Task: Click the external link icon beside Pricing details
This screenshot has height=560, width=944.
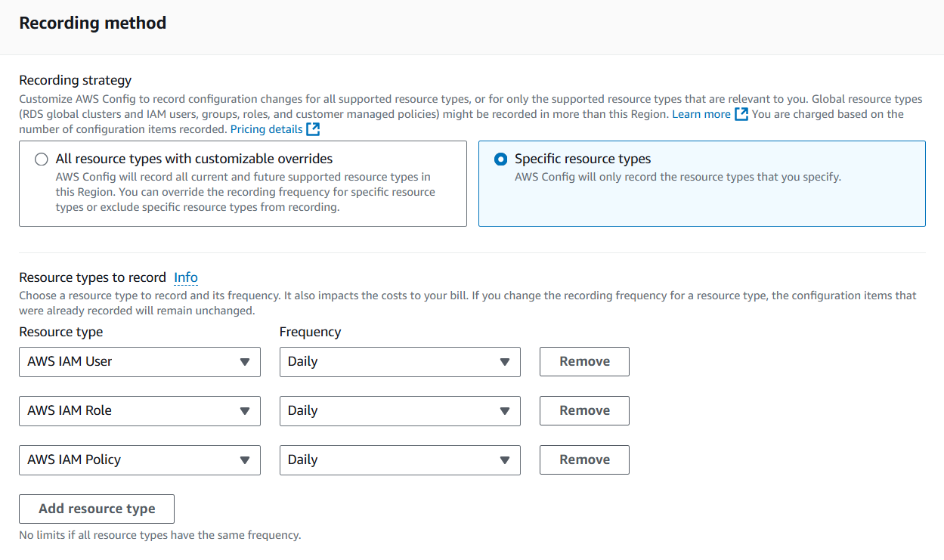Action: pos(313,129)
